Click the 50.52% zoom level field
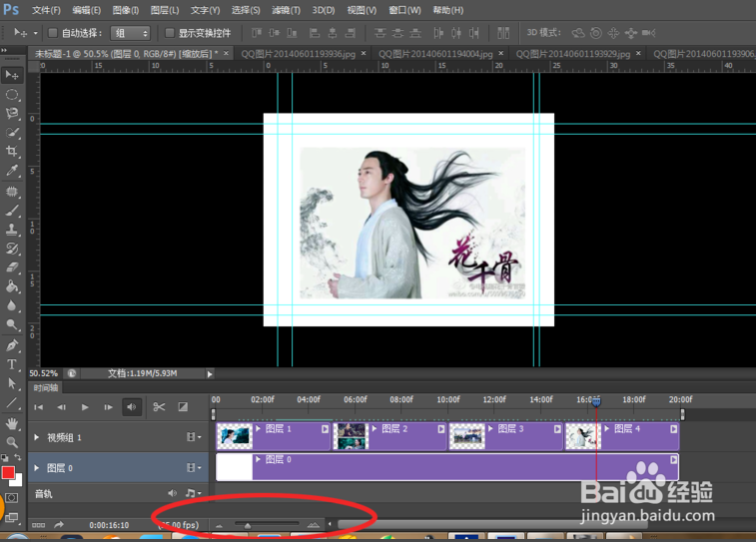Viewport: 756px width, 542px height. click(43, 373)
